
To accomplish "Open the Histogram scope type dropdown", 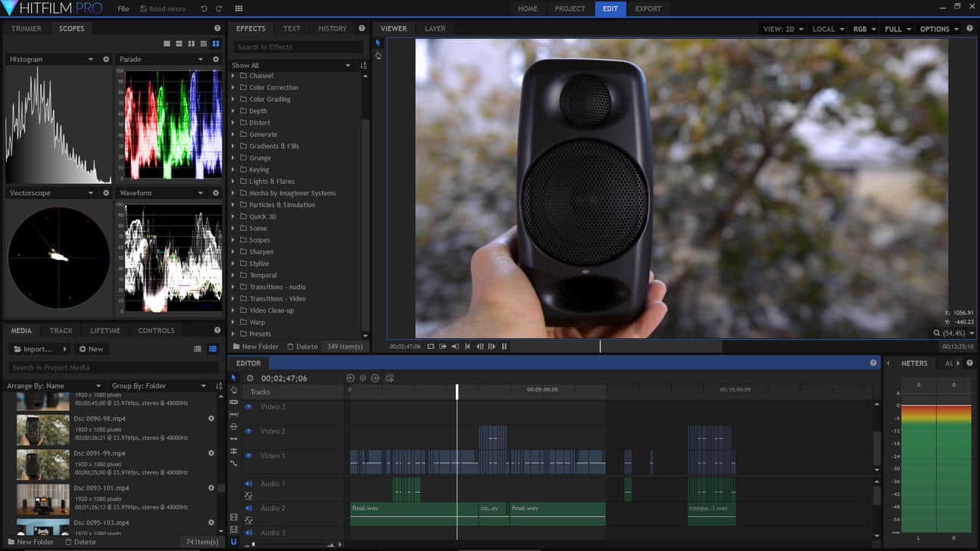I will pyautogui.click(x=51, y=59).
